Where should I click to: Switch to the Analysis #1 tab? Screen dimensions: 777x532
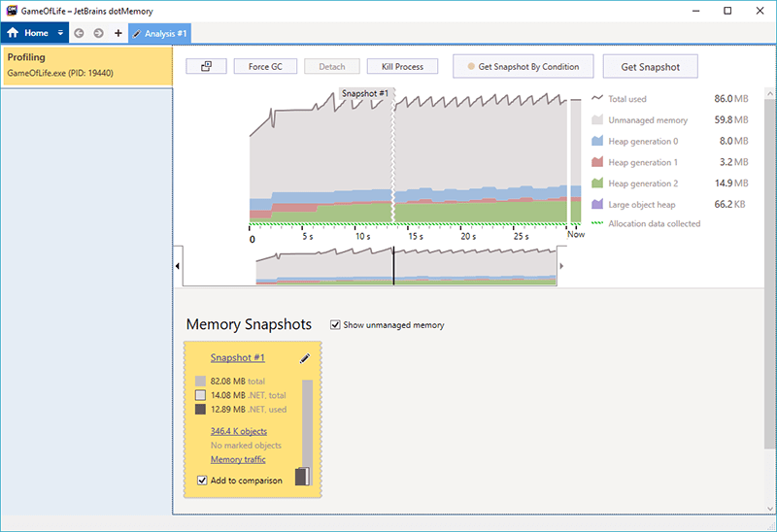pos(159,33)
